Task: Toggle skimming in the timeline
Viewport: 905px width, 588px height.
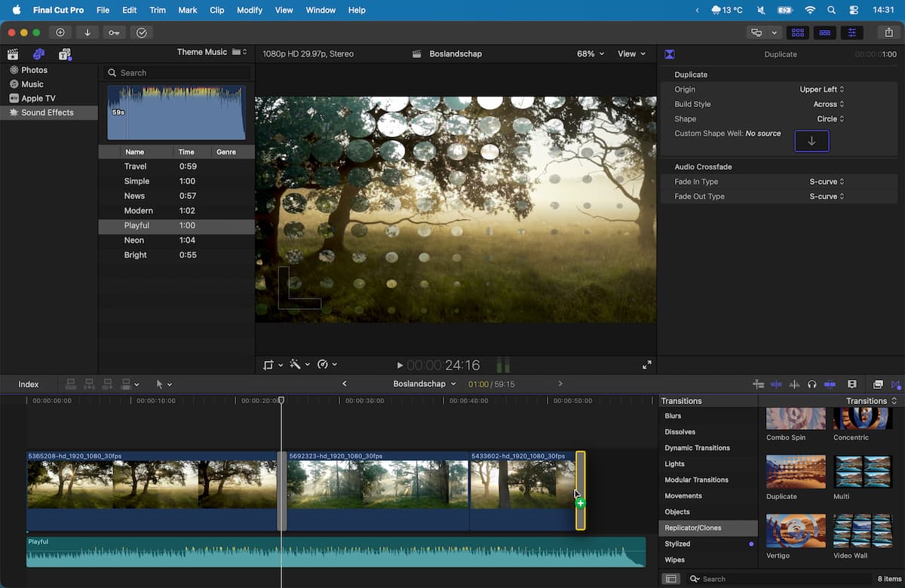Action: [776, 384]
